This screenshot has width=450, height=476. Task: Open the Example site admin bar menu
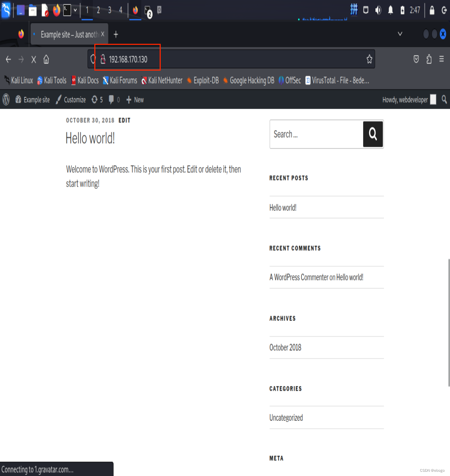tap(32, 100)
